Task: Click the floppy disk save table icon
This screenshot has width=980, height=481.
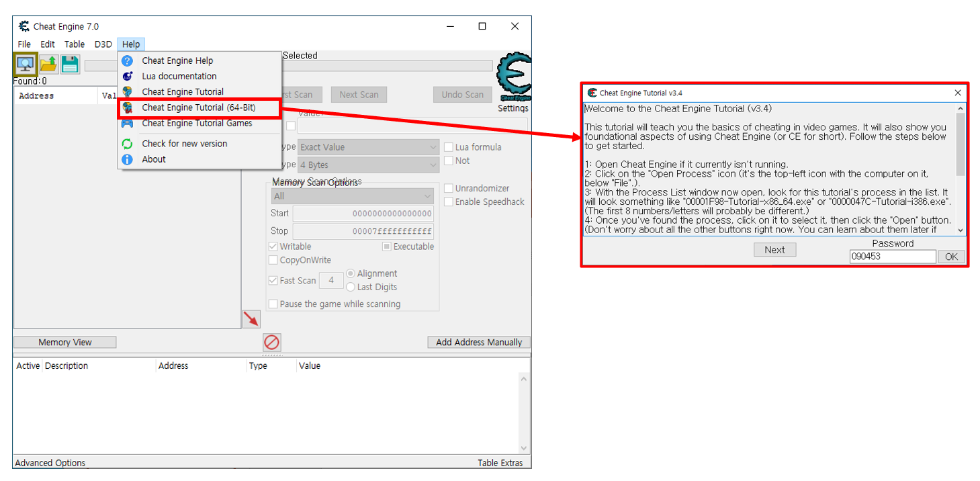Action: coord(71,64)
